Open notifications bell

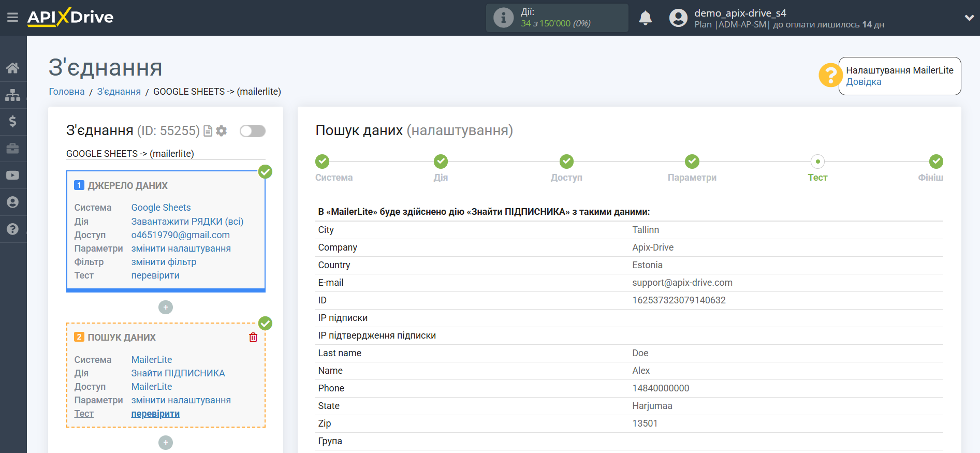point(645,18)
